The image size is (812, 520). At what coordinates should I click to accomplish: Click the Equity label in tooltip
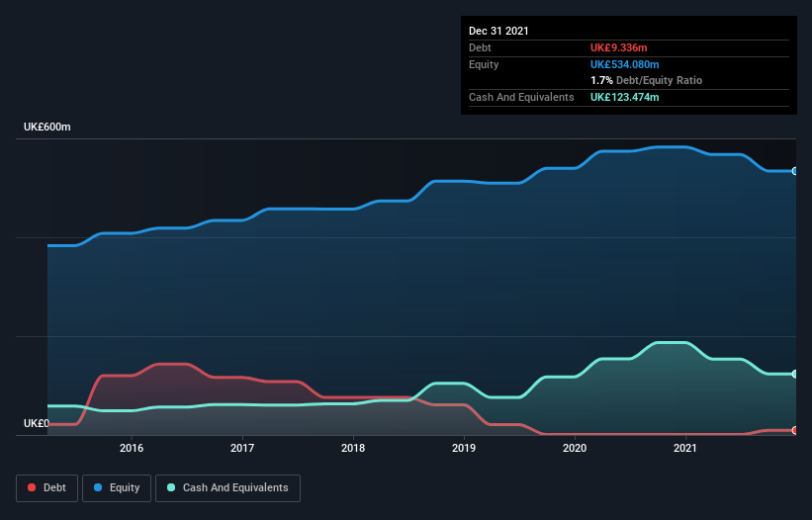pos(484,64)
